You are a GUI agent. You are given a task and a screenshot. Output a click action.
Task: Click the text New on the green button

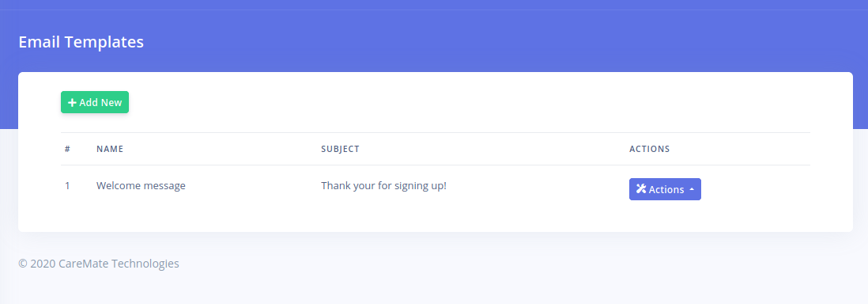tap(111, 103)
